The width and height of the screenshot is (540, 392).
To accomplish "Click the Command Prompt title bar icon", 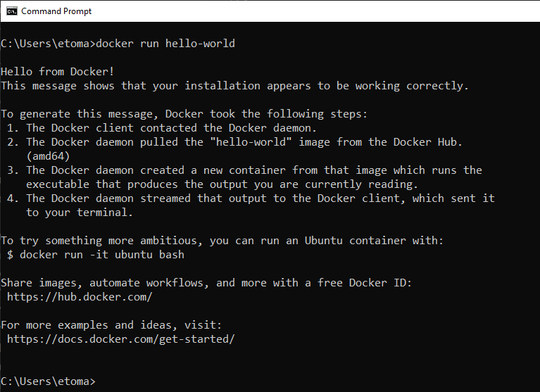I will [11, 11].
